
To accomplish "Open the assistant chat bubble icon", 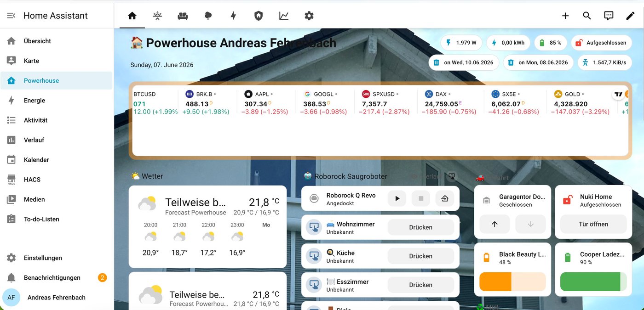I will click(x=609, y=16).
